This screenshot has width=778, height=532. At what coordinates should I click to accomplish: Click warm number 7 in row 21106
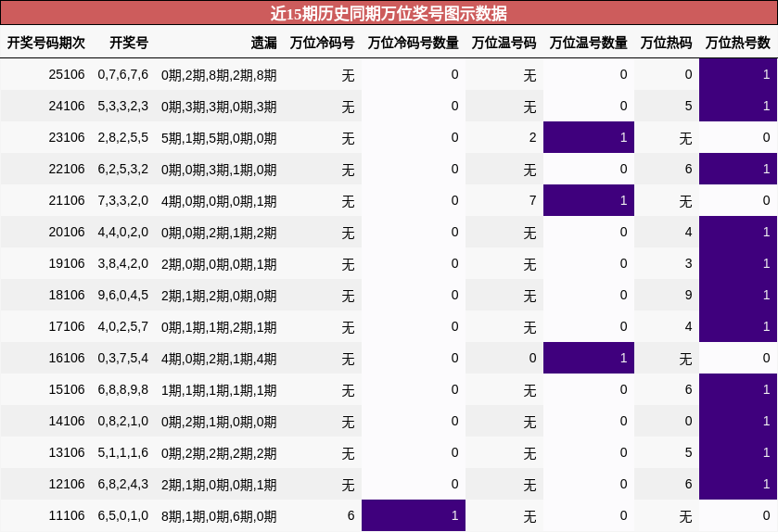click(532, 200)
